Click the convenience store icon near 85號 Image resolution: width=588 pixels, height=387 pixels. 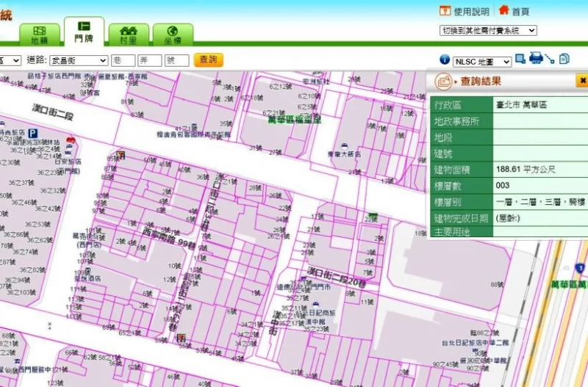121,155
